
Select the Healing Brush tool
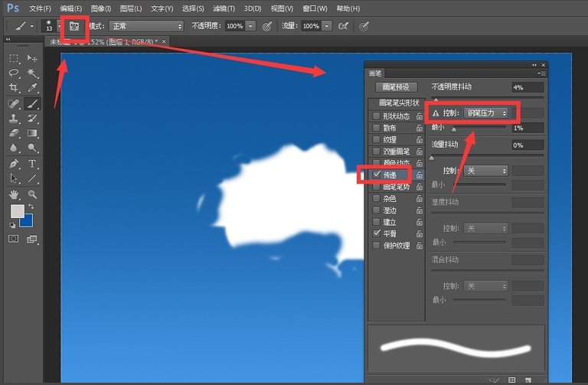tap(14, 103)
